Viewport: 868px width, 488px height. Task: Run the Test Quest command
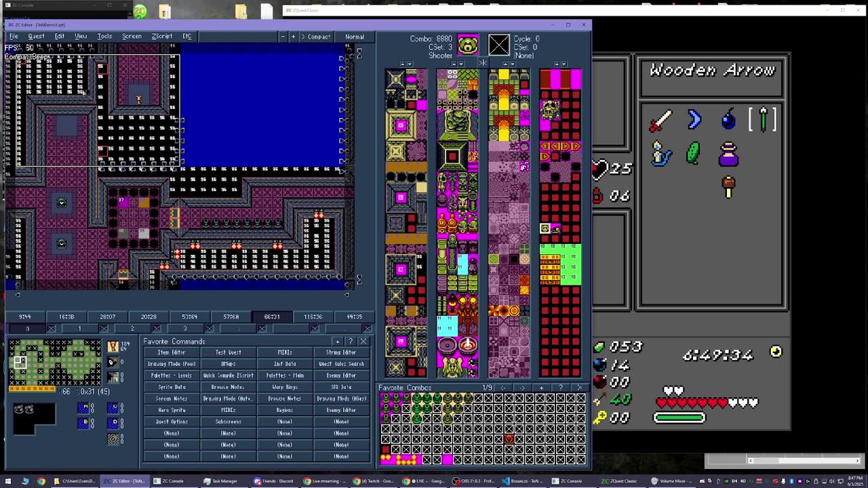[228, 352]
